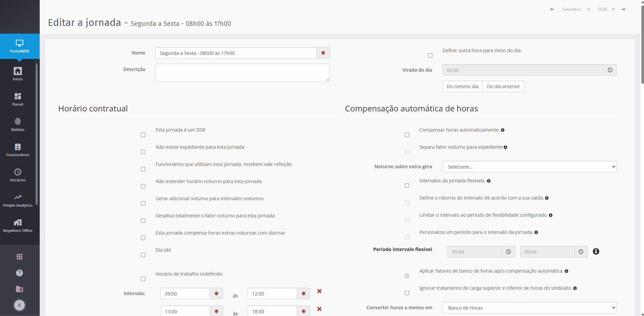Open Anywhere Office sidebar icon
This screenshot has width=644, height=316.
[18, 226]
